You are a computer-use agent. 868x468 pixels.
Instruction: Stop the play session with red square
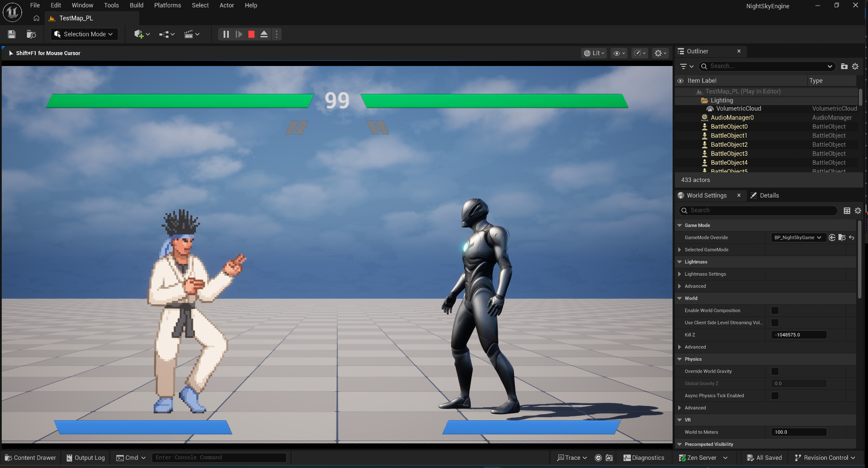coord(251,34)
